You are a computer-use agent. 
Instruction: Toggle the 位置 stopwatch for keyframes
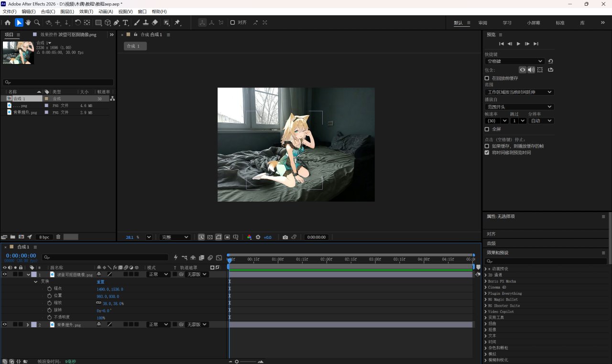coord(49,296)
